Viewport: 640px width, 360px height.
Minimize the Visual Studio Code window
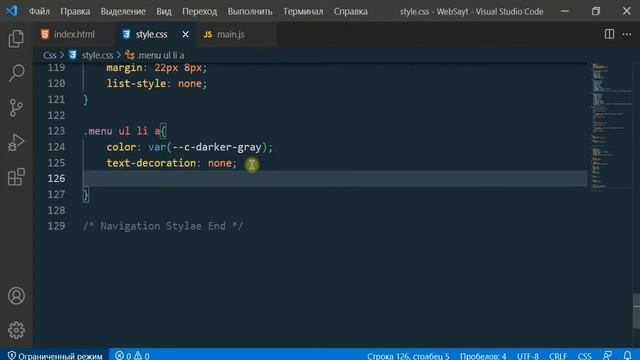[x=565, y=11]
